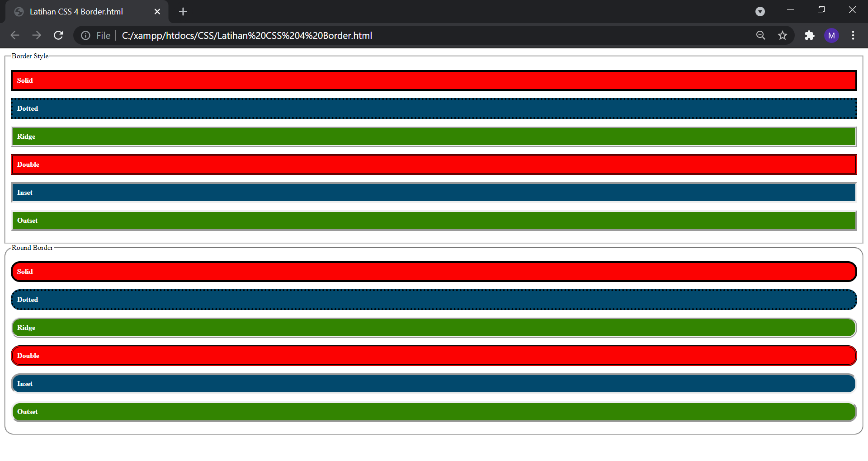Image resolution: width=868 pixels, height=461 pixels.
Task: Open the Chrome three-dot menu
Action: pyautogui.click(x=854, y=35)
